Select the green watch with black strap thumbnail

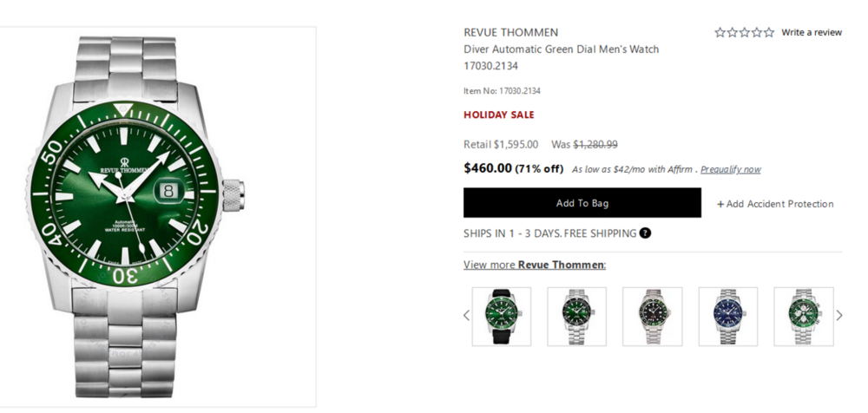[501, 316]
